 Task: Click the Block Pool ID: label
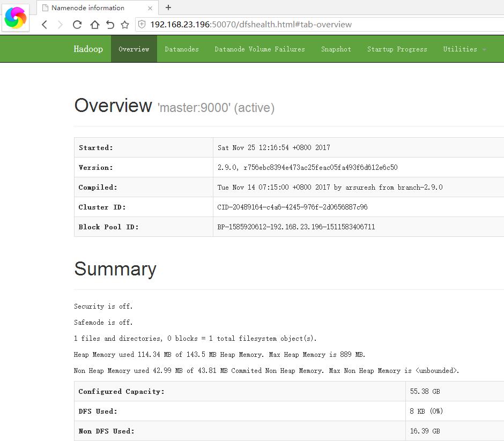click(x=109, y=227)
